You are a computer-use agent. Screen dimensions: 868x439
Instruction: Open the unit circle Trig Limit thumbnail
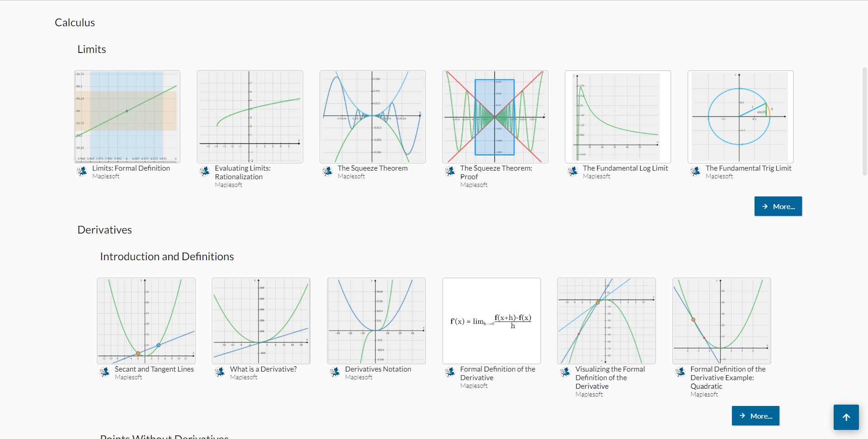coord(741,117)
